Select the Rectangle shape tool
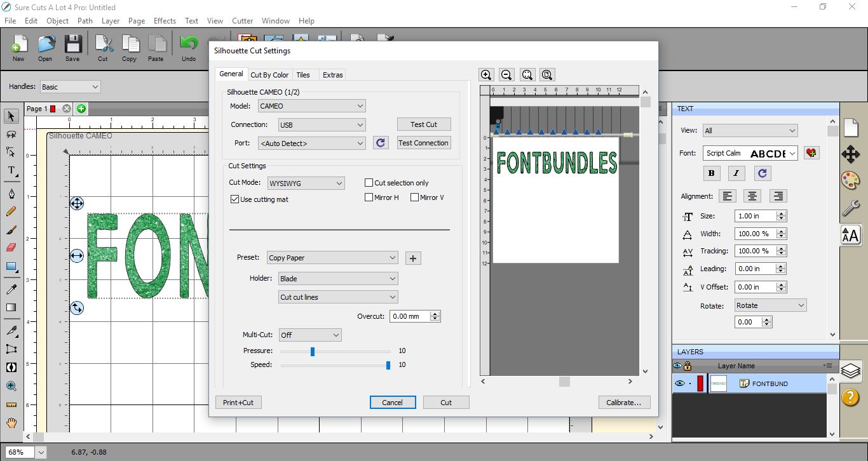This screenshot has height=461, width=868. point(11,267)
